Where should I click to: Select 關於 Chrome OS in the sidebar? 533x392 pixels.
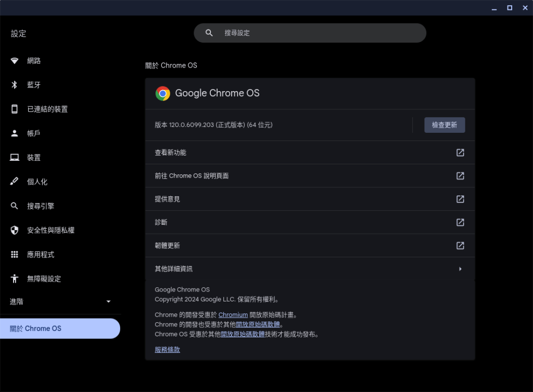click(x=60, y=328)
